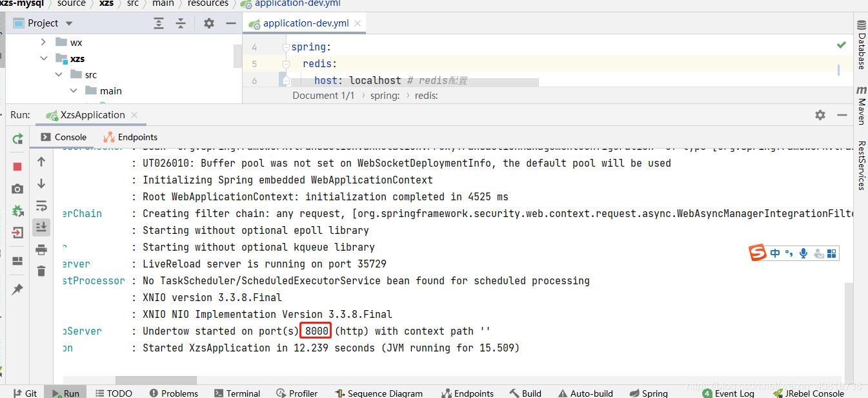
Task: Expand all in the Project panel
Action: tap(159, 23)
